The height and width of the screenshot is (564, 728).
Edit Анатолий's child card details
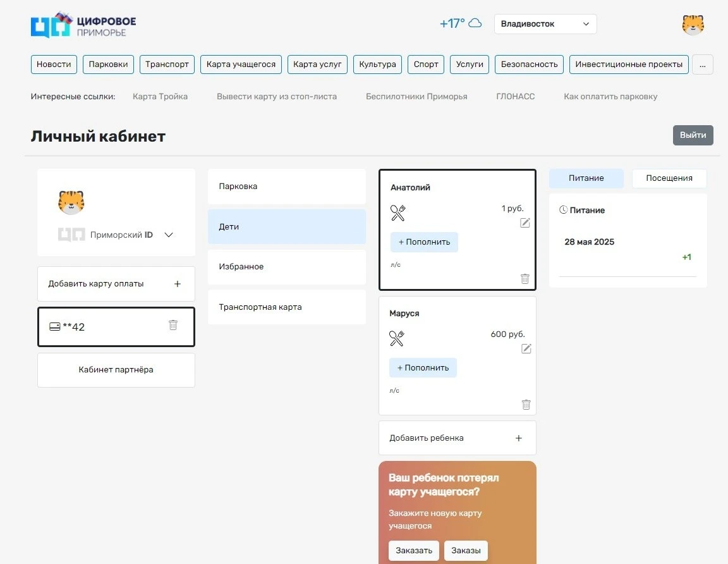525,223
